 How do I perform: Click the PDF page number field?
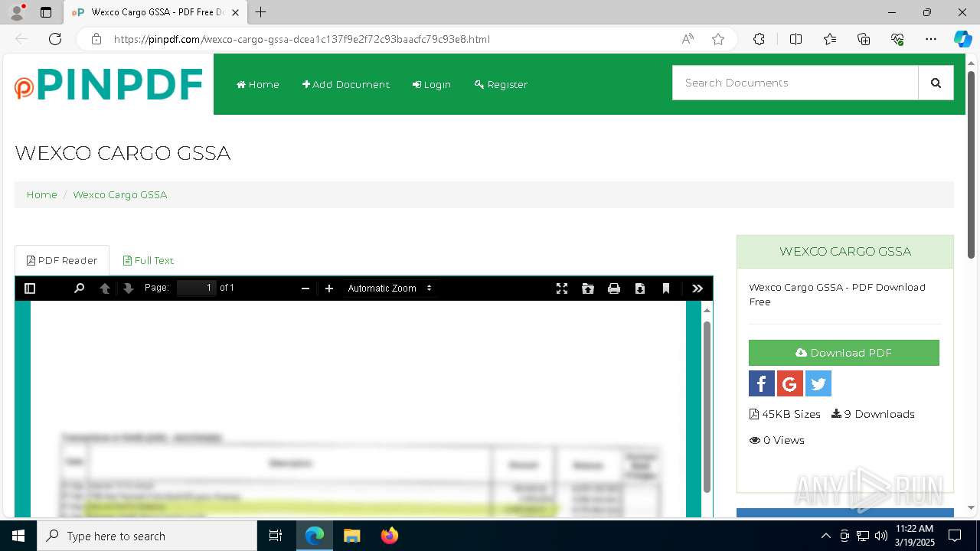click(197, 288)
